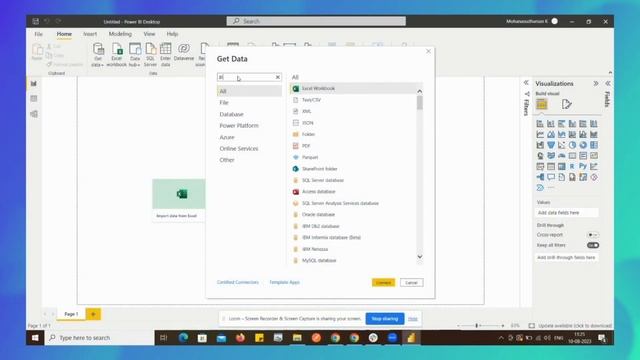Open the File menu in the ribbon

38,34
